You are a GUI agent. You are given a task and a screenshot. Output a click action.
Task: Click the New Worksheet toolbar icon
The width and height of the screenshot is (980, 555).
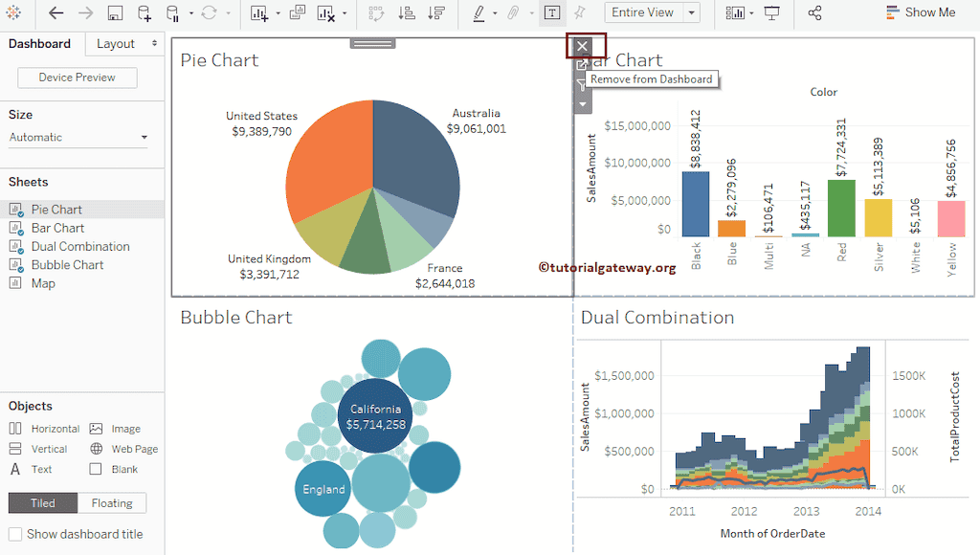point(258,12)
